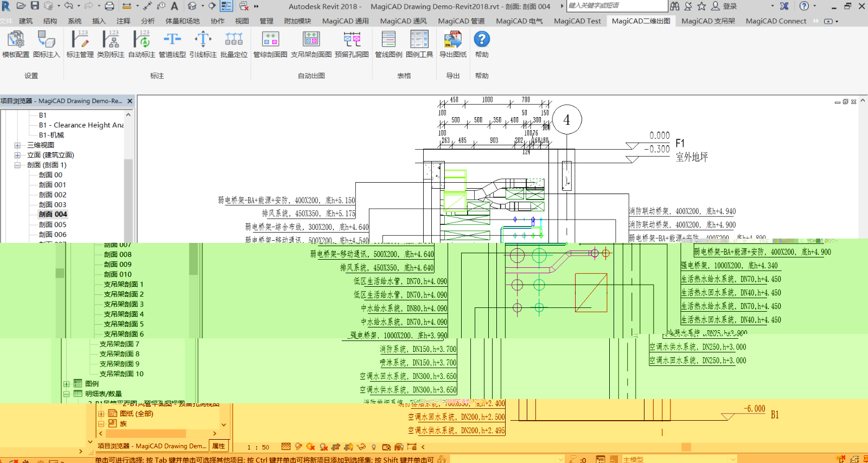Image resolution: width=868 pixels, height=463 pixels.
Task: Toggle reveal hidden elements lightbulb
Action: tap(374, 447)
